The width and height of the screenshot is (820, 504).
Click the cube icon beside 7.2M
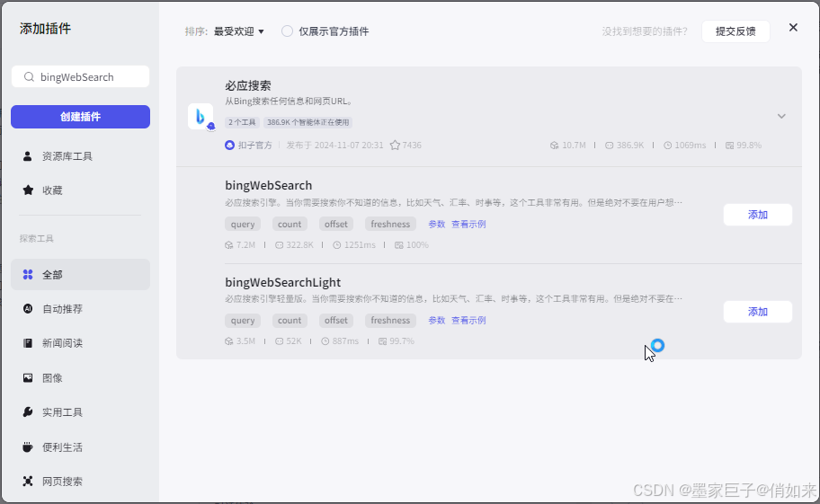point(229,245)
